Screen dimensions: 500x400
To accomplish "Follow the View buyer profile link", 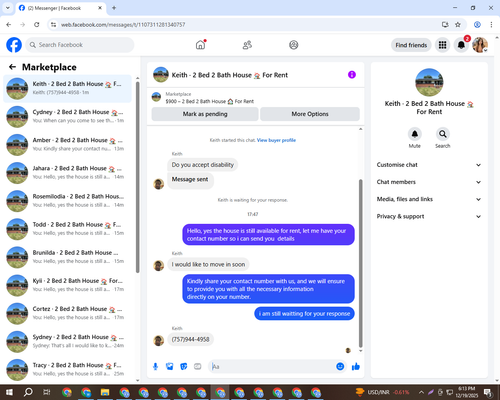I will pos(276,140).
